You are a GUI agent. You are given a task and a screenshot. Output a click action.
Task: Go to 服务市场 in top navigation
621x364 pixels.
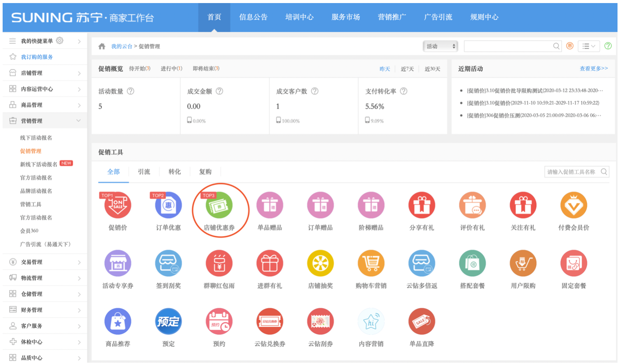346,17
